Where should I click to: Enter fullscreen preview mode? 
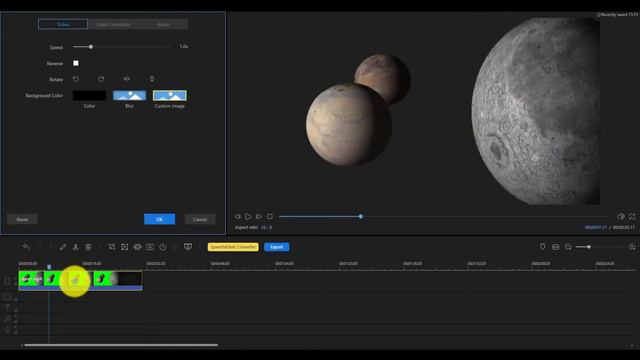click(x=632, y=216)
